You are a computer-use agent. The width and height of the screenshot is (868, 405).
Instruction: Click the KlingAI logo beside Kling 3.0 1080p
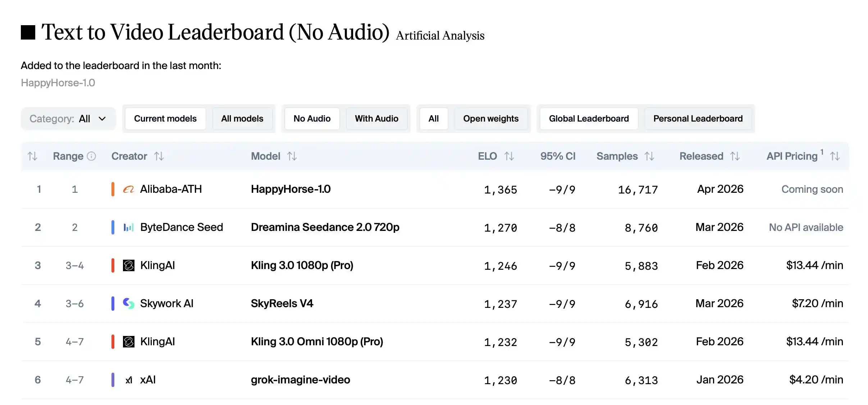129,265
